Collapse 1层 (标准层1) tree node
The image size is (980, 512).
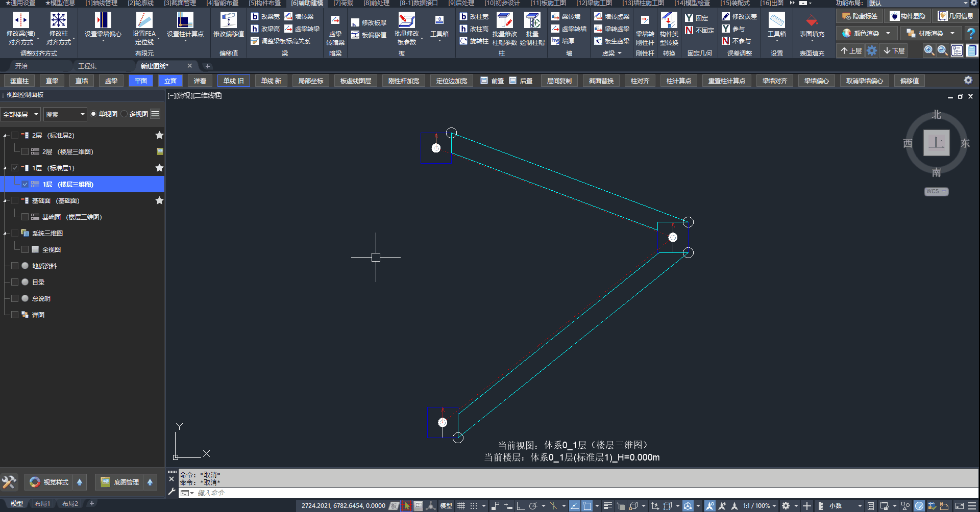click(x=5, y=168)
